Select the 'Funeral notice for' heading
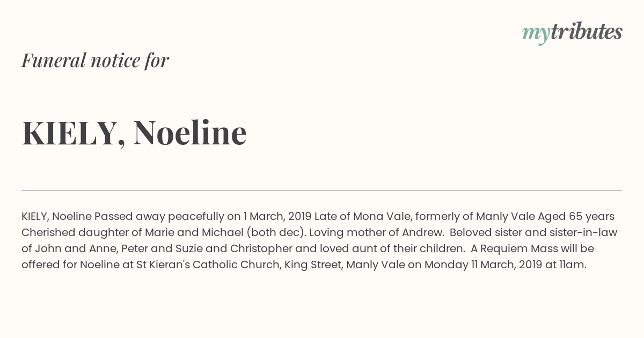 click(x=95, y=60)
